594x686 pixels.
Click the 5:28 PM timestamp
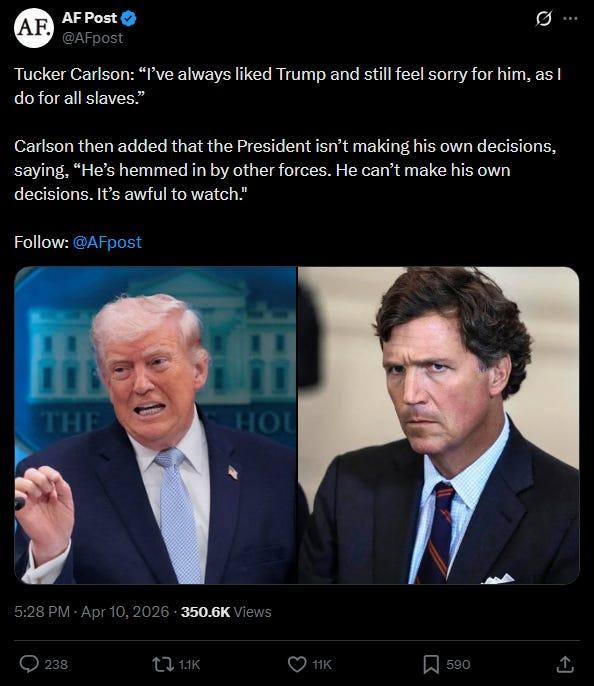pyautogui.click(x=42, y=612)
